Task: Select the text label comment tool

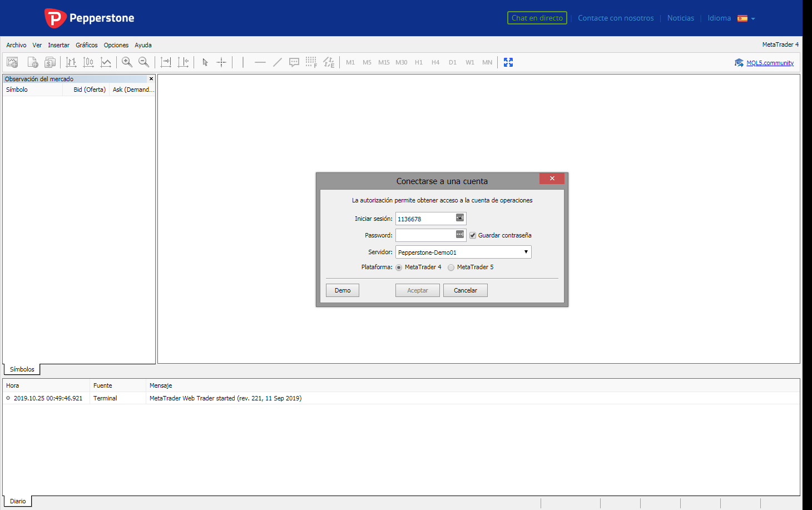Action: pos(294,62)
